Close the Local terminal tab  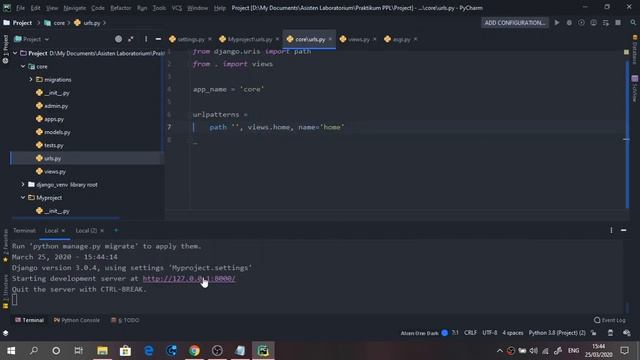63,231
